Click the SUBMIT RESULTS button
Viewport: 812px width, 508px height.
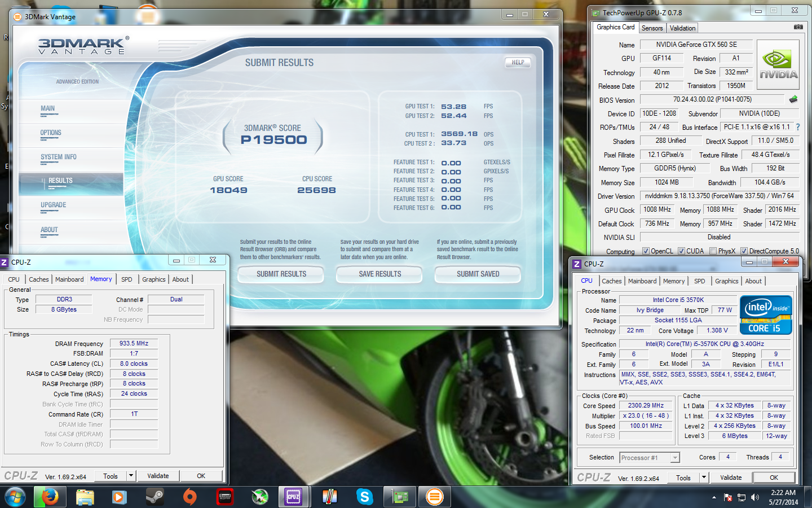281,274
